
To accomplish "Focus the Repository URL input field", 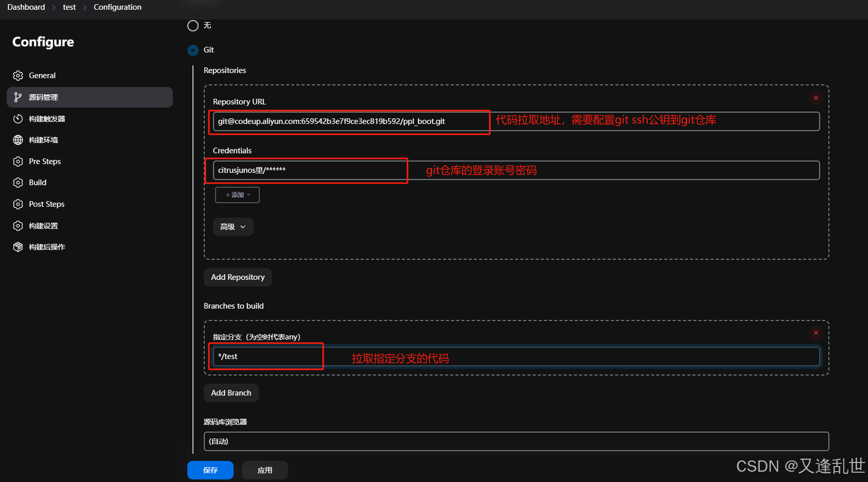I will [x=516, y=121].
